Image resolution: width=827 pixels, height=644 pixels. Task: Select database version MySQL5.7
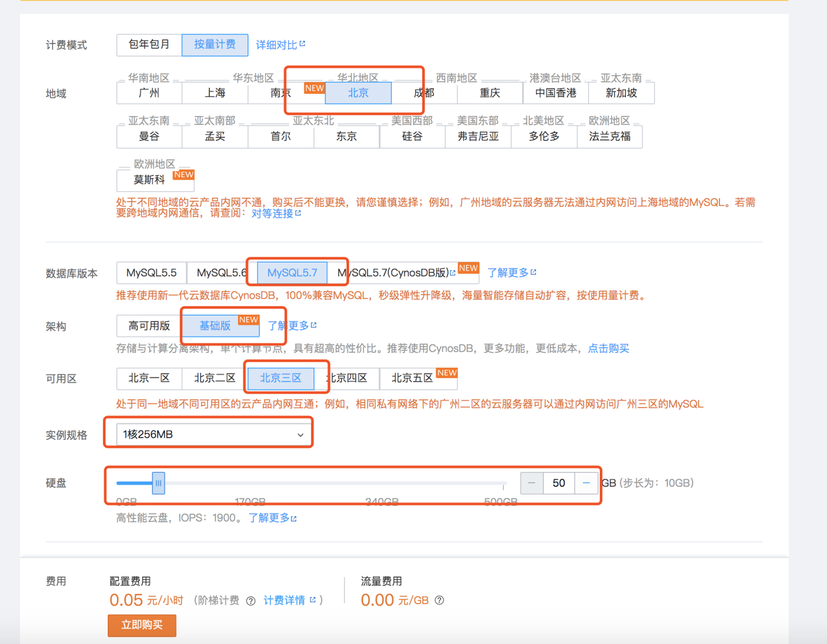coord(292,273)
